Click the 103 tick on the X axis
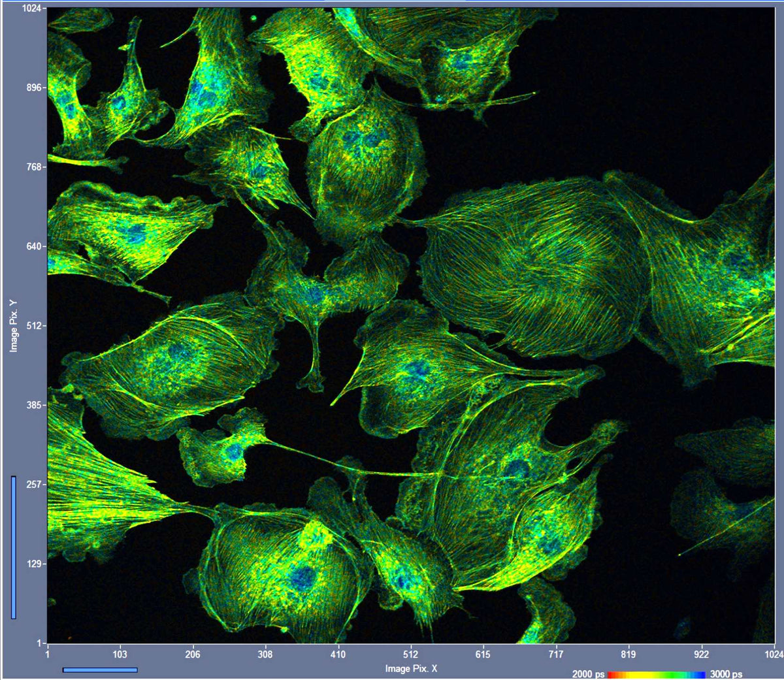The image size is (784, 680). click(x=120, y=654)
